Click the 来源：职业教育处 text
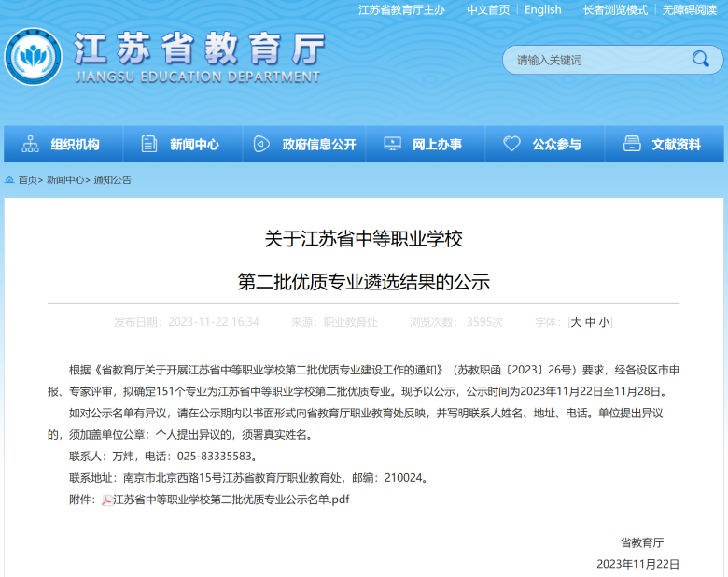The height and width of the screenshot is (577, 728). pyautogui.click(x=334, y=322)
